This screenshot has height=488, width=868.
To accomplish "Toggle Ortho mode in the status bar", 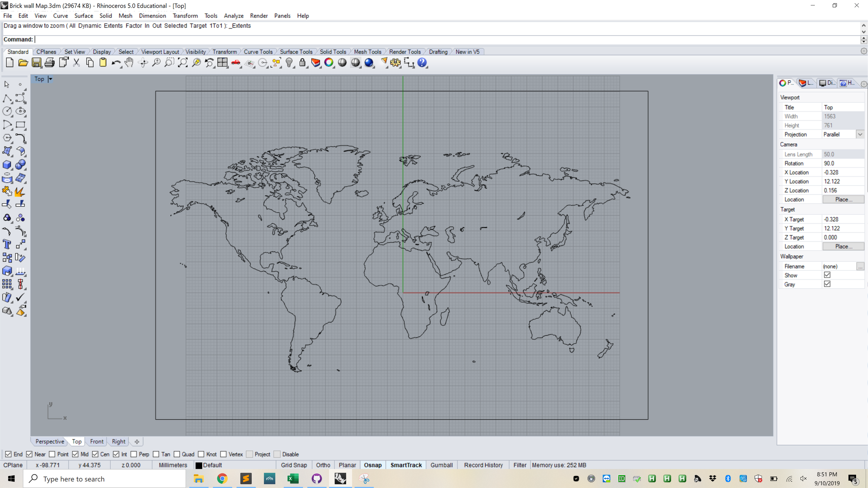I will (x=323, y=465).
